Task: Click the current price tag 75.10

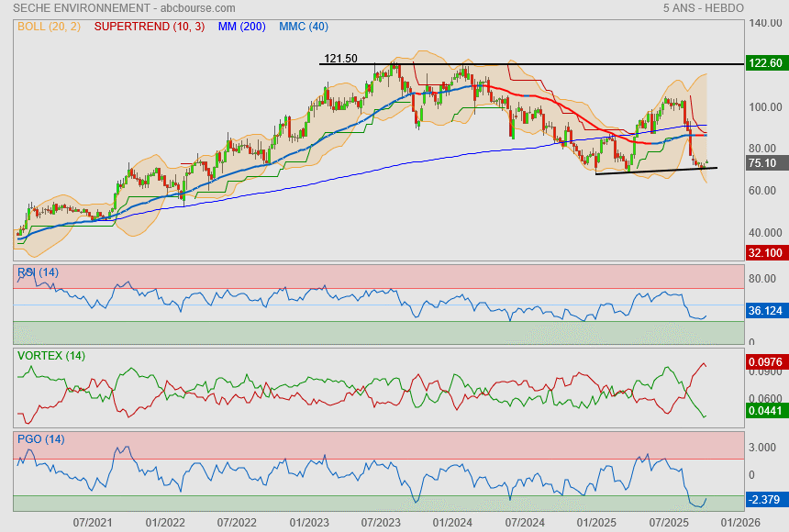Action: (763, 162)
